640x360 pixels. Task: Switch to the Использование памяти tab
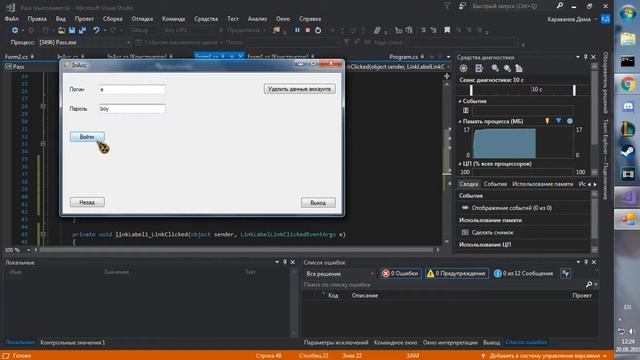point(542,184)
